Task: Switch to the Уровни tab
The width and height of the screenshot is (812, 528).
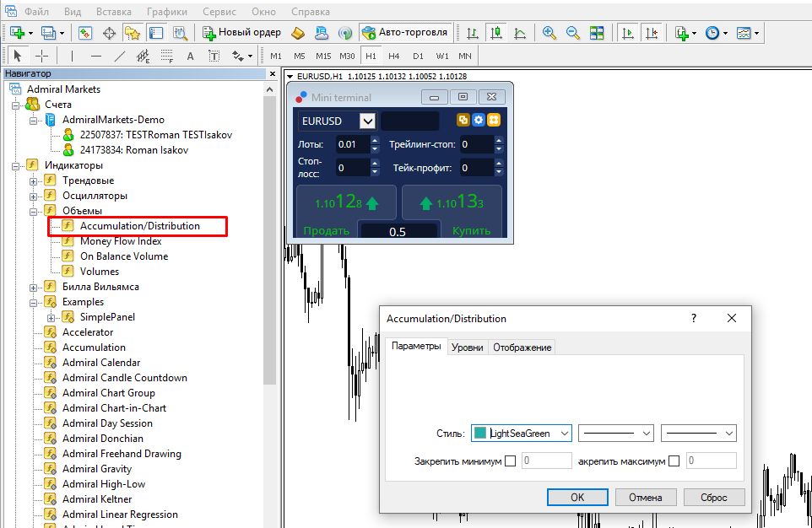Action: [x=467, y=348]
